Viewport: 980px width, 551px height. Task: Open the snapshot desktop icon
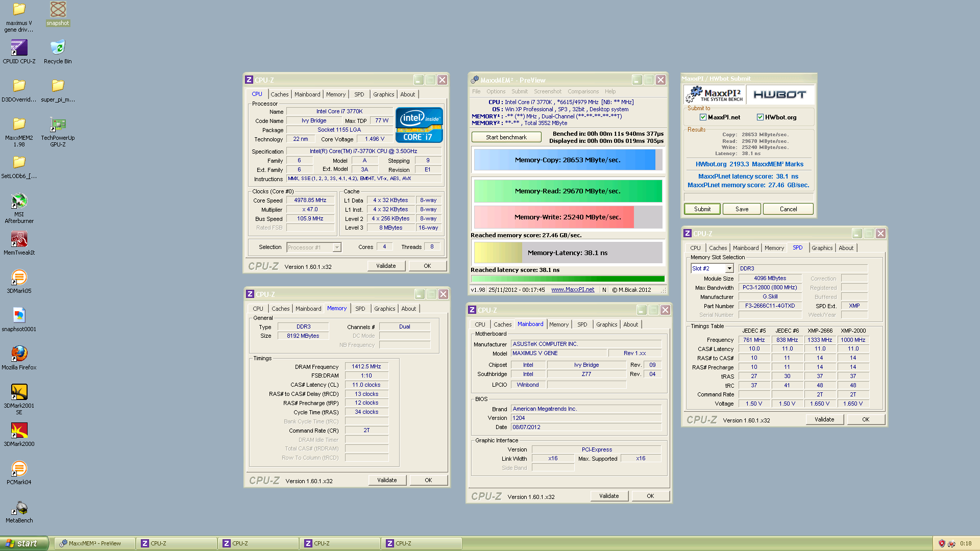[58, 14]
